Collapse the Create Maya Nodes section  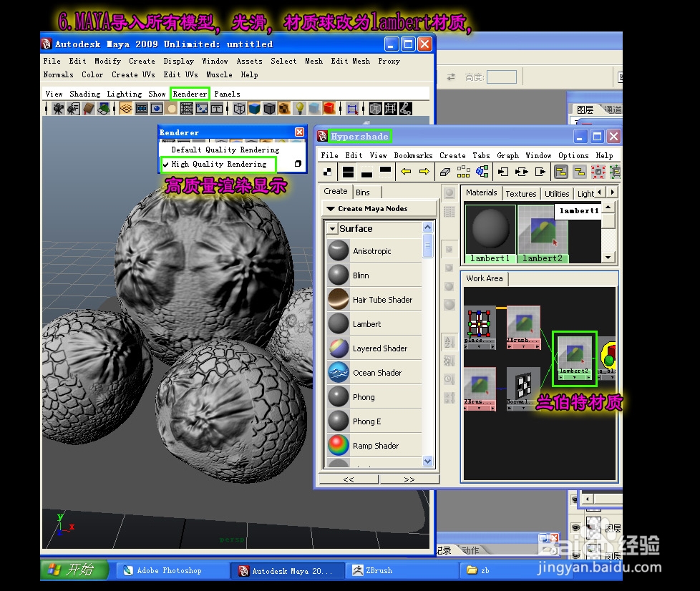[331, 208]
